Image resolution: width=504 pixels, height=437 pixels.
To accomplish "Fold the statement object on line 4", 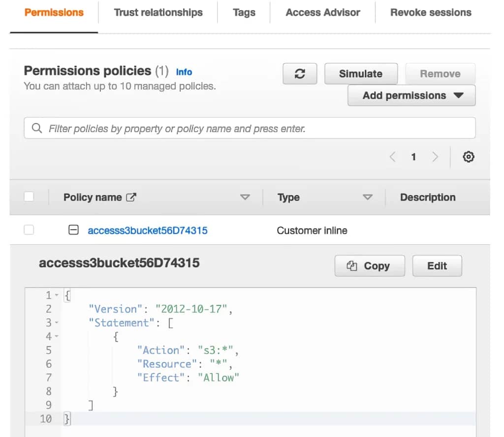I will coord(57,336).
